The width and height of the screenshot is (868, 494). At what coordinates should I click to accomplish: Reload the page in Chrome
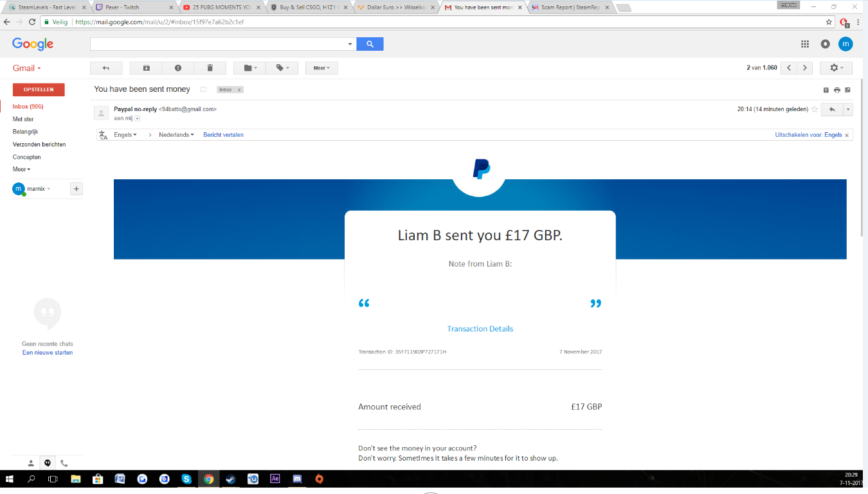[32, 22]
